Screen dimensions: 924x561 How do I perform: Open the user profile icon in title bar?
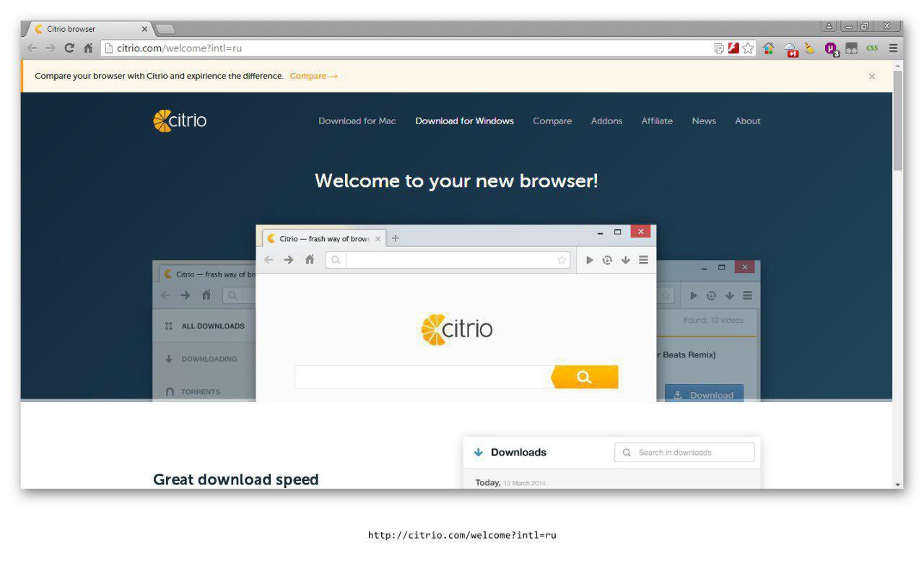click(x=829, y=26)
